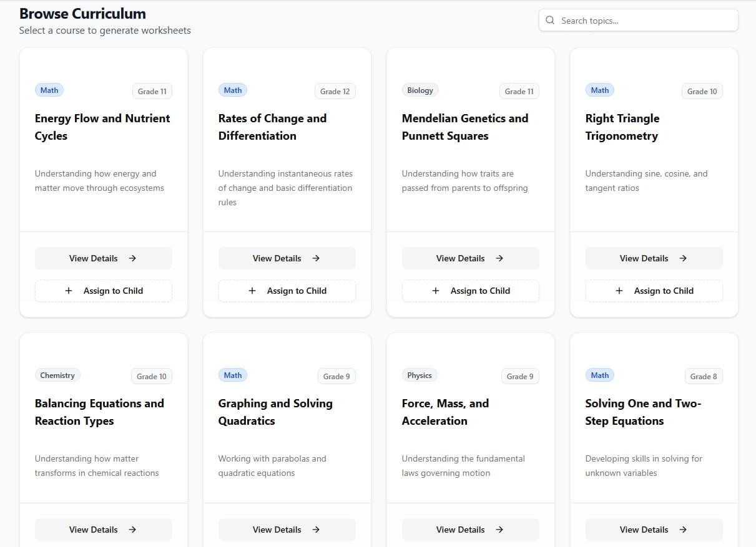This screenshot has width=756, height=547.
Task: Select the Biology tag on Mendelian Genetics
Action: pyautogui.click(x=420, y=90)
